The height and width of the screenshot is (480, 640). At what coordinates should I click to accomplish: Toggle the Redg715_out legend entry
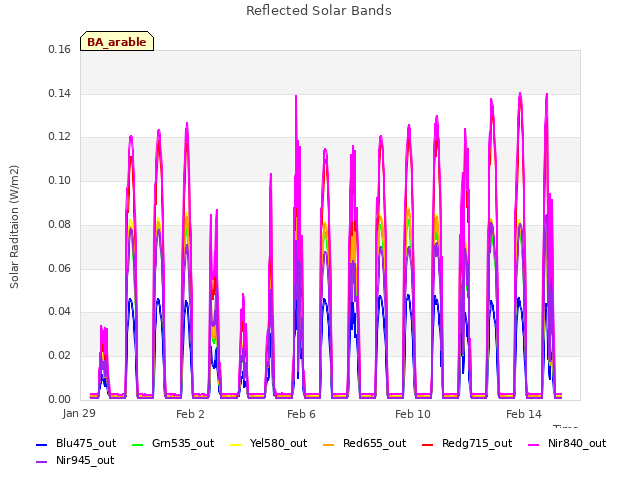pos(467,443)
